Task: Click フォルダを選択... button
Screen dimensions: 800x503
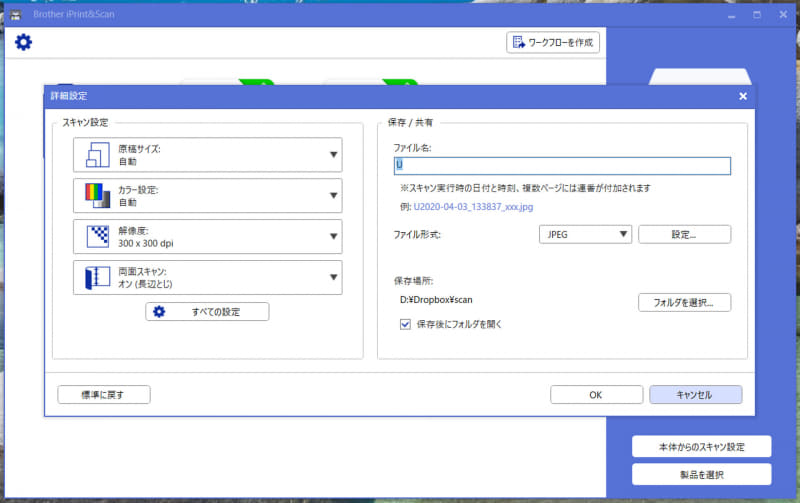Action: coord(684,303)
